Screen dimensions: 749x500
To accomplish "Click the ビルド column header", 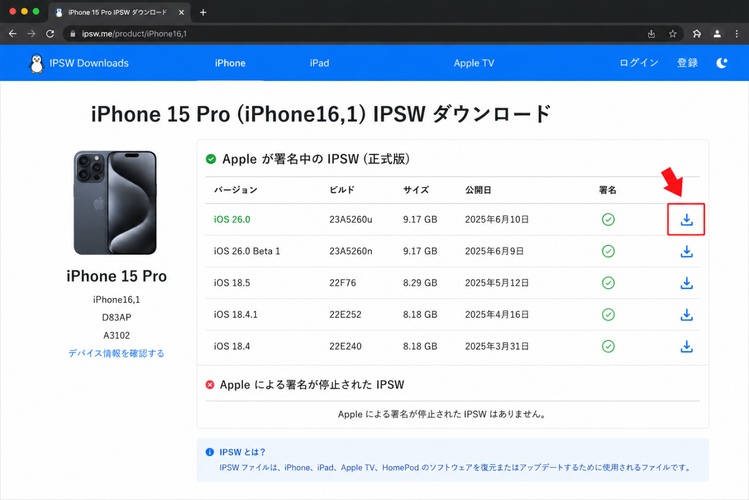I will [342, 190].
